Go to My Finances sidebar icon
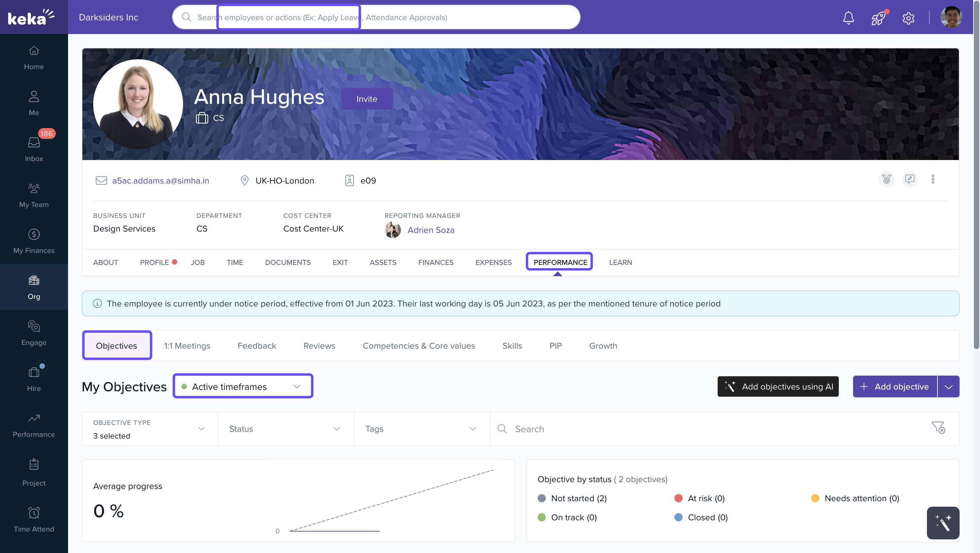 pos(34,240)
